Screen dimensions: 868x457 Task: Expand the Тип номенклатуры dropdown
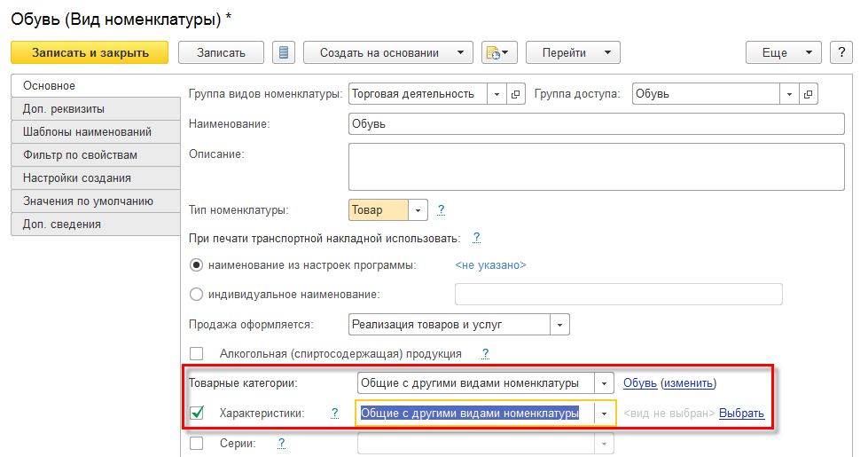(418, 210)
